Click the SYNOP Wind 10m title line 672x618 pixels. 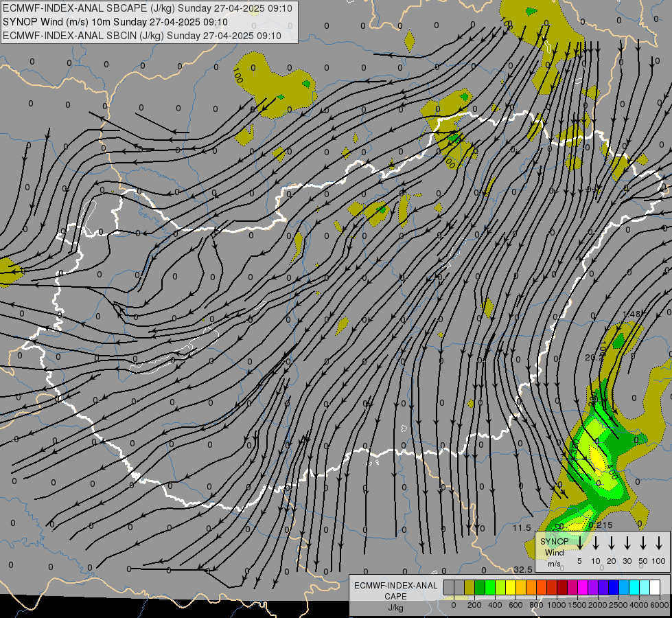[x=115, y=22]
